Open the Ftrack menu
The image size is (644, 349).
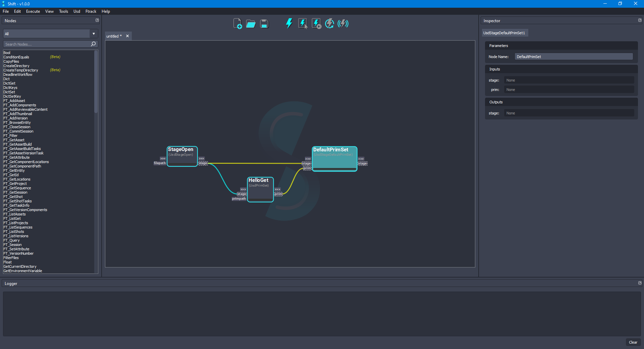(91, 11)
